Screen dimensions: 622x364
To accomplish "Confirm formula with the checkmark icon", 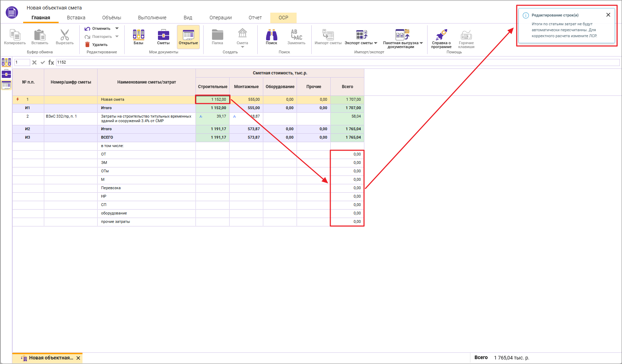I will pyautogui.click(x=43, y=62).
